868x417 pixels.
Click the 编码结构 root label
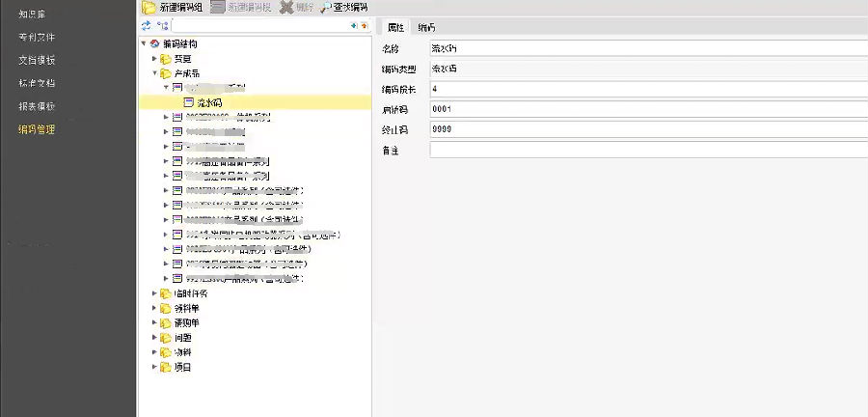pos(180,43)
